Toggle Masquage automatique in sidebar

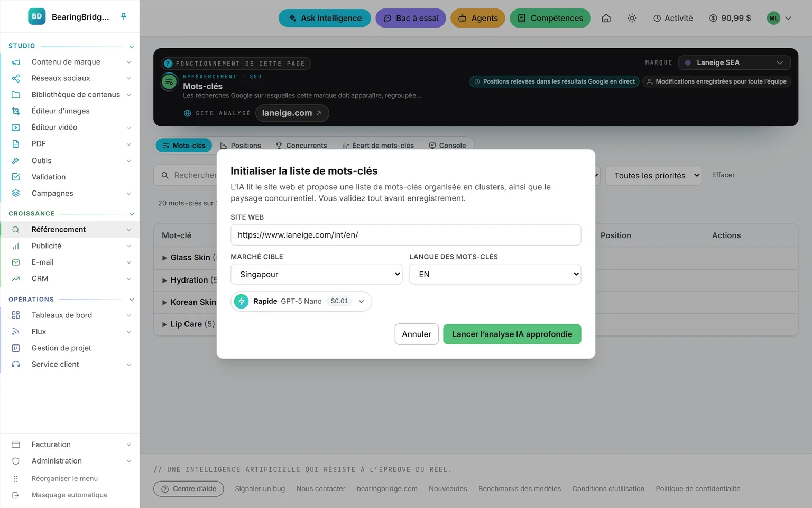[x=69, y=495]
